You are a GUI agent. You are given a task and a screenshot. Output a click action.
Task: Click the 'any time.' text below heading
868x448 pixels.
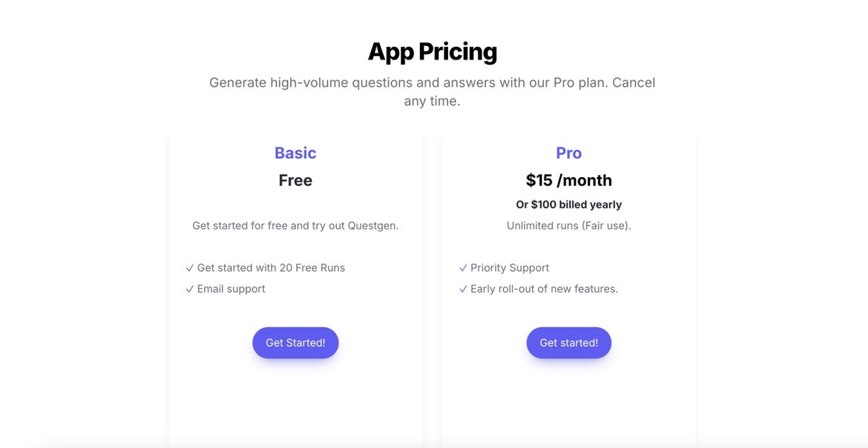432,101
